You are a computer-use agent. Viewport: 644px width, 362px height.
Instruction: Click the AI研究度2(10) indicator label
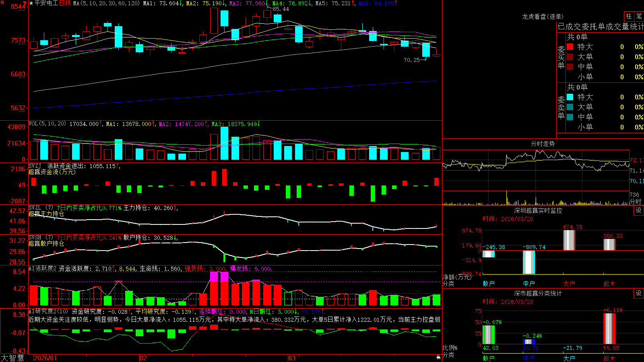tap(49, 311)
